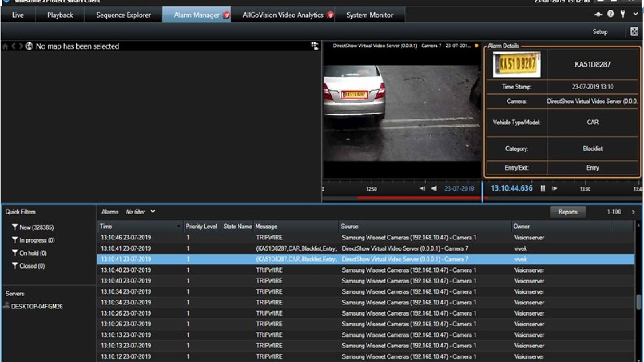The height and width of the screenshot is (362, 644).
Task: Click the Blacklist category value in Alarm Details
Action: click(593, 148)
